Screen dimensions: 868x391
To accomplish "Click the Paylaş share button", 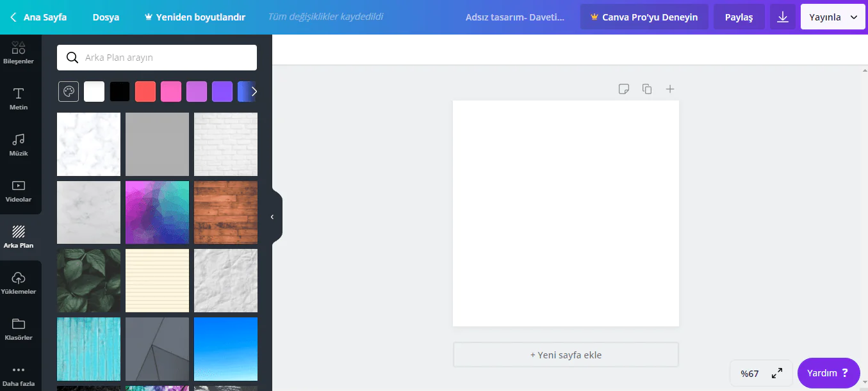I will (x=739, y=17).
